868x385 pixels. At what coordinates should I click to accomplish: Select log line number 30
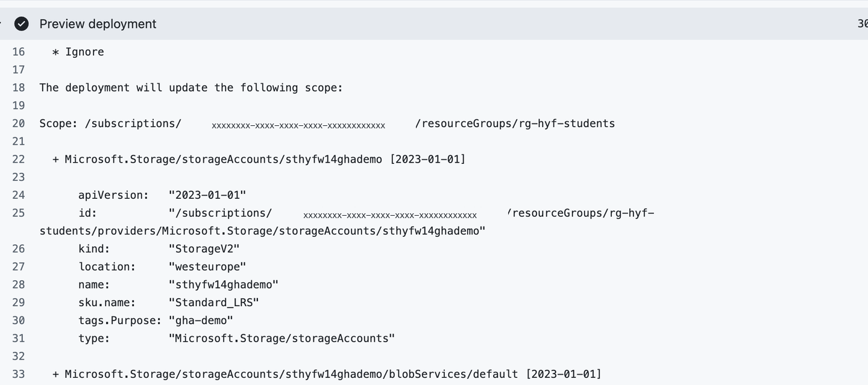(19, 321)
